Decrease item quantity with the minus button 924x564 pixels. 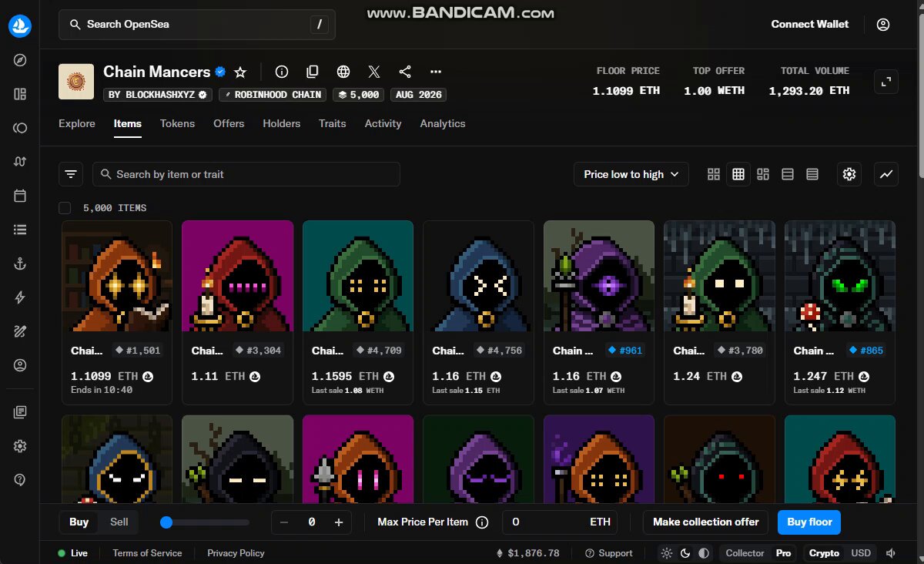[x=284, y=522]
